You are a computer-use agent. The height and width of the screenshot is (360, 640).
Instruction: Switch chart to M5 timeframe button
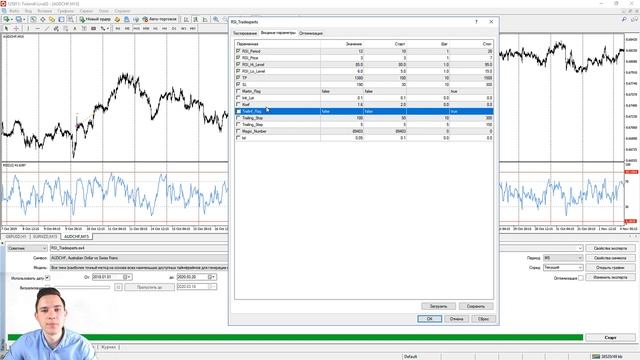[127, 29]
